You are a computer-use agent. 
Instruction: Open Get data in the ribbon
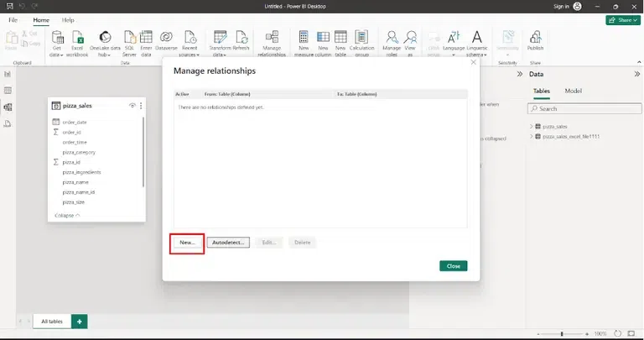[57, 43]
